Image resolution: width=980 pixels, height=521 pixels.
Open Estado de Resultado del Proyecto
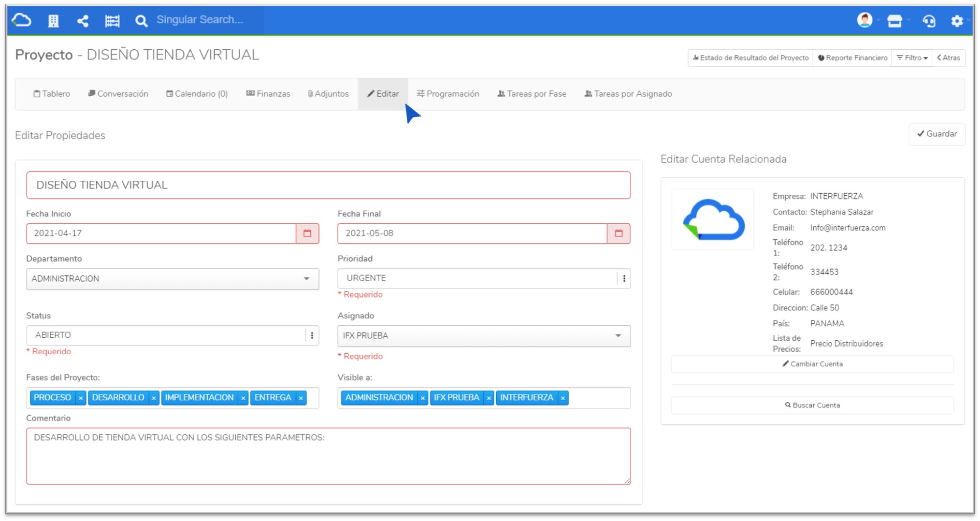coord(750,58)
